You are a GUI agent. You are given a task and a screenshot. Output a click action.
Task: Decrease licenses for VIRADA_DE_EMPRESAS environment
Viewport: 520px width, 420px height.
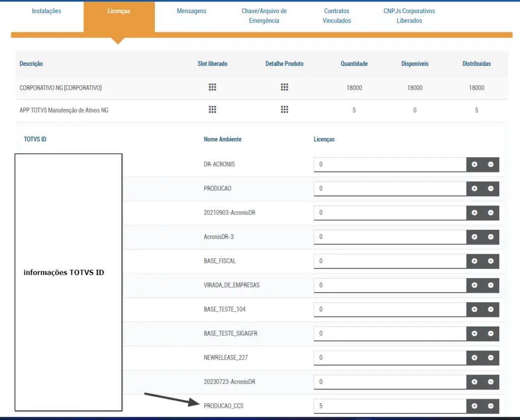point(491,285)
